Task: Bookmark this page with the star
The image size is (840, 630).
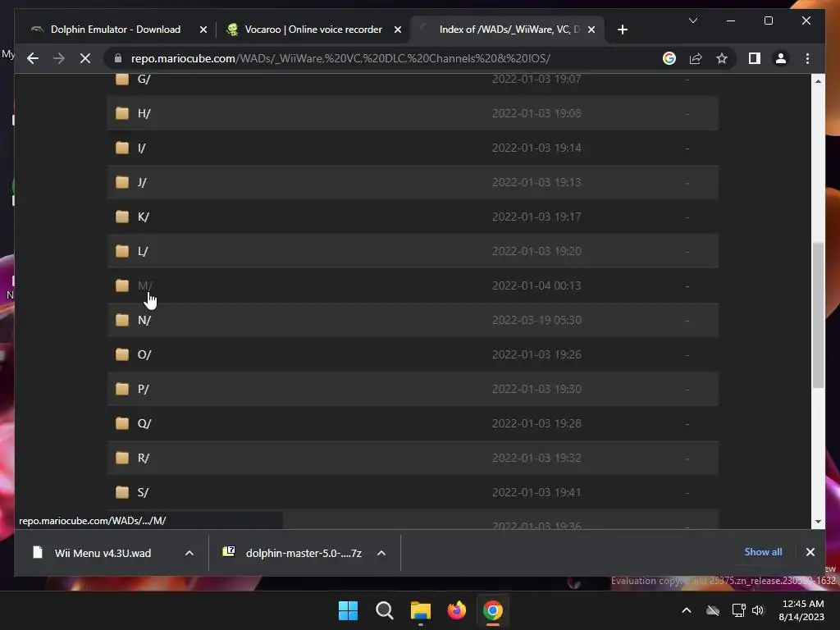Action: pyautogui.click(x=722, y=58)
